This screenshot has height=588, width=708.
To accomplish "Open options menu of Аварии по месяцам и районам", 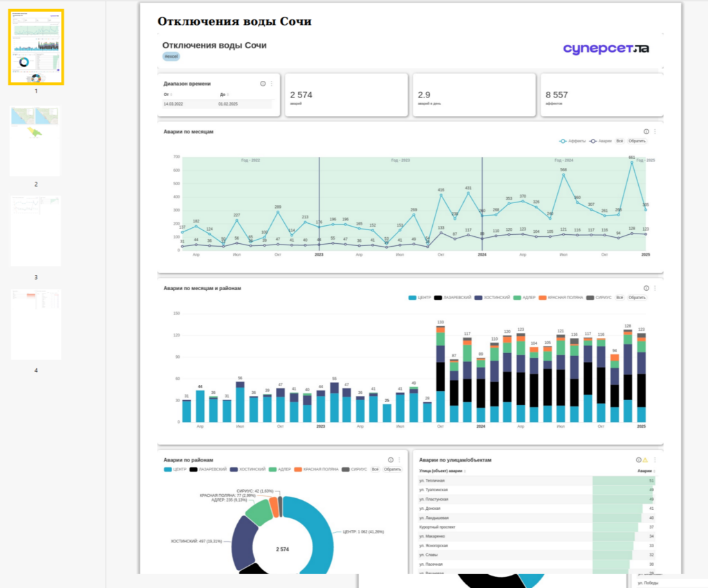I will point(655,288).
